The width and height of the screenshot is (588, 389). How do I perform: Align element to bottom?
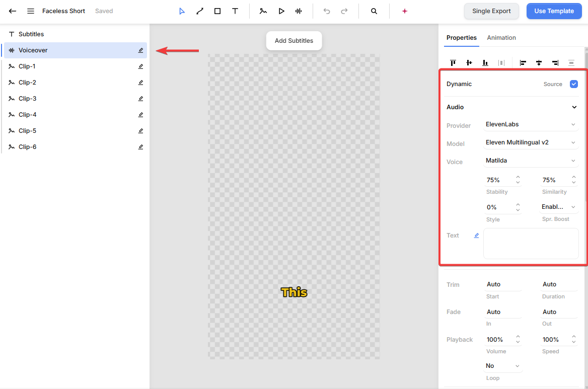coord(485,62)
